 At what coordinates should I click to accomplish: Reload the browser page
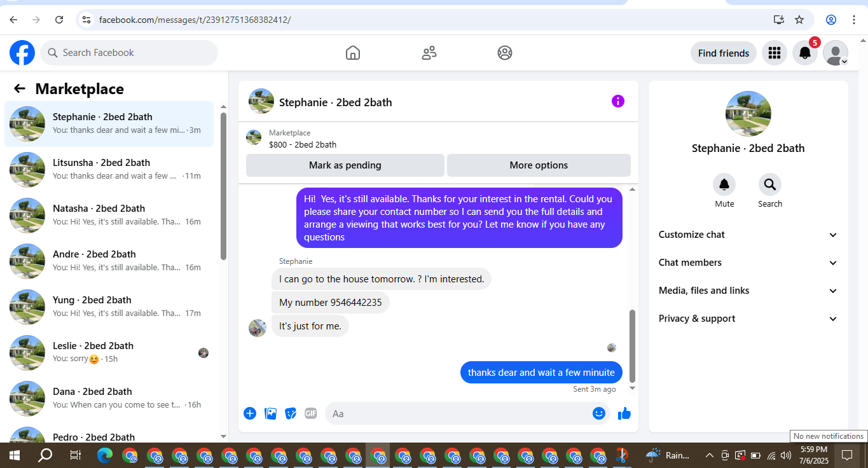[x=59, y=20]
